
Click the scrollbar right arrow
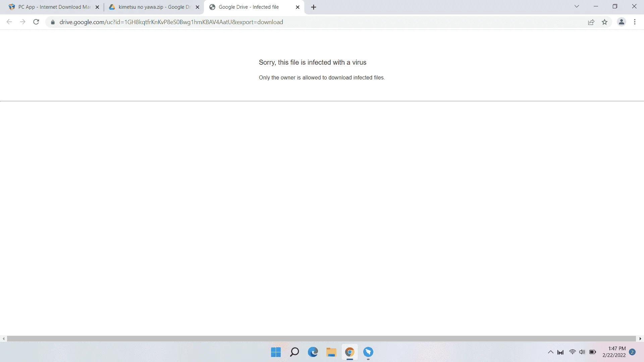tap(640, 339)
